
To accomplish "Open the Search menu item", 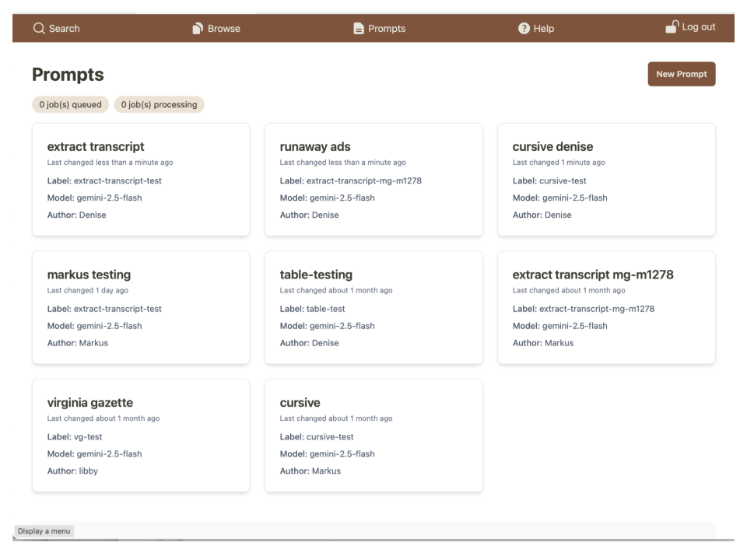I will click(64, 28).
